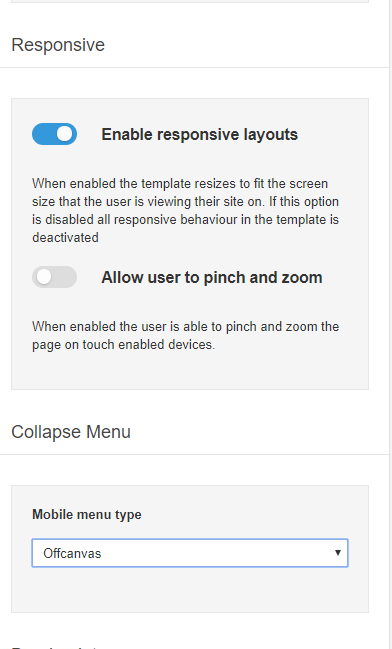Viewport: 392px width, 649px height.
Task: Select the Collapse Menu section heading
Action: 71,432
